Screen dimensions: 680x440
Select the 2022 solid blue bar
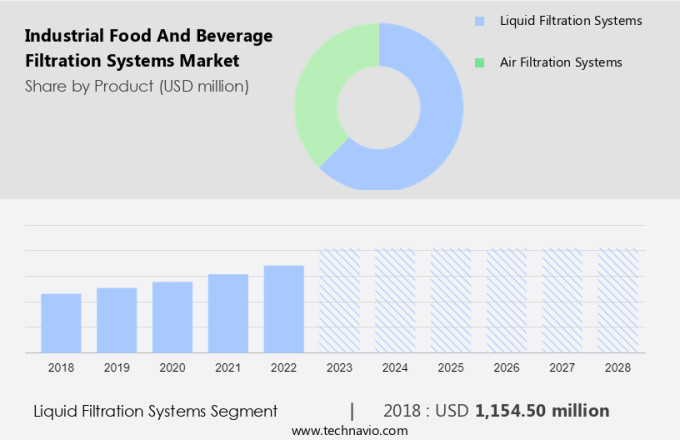click(284, 309)
